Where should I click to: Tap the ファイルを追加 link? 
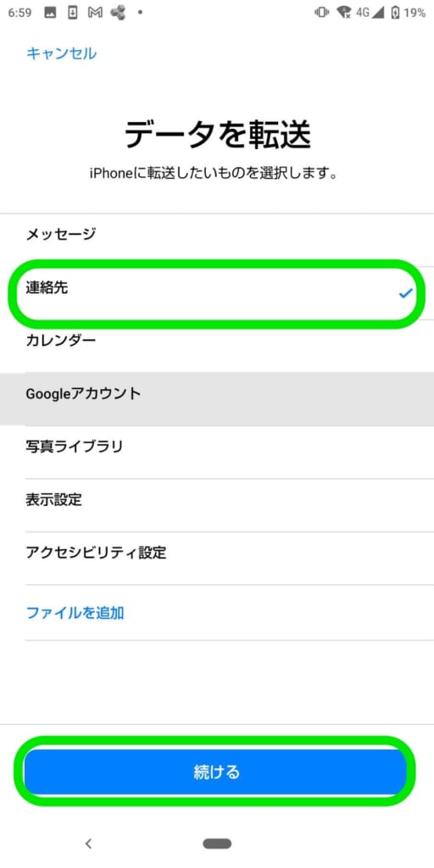pos(75,613)
